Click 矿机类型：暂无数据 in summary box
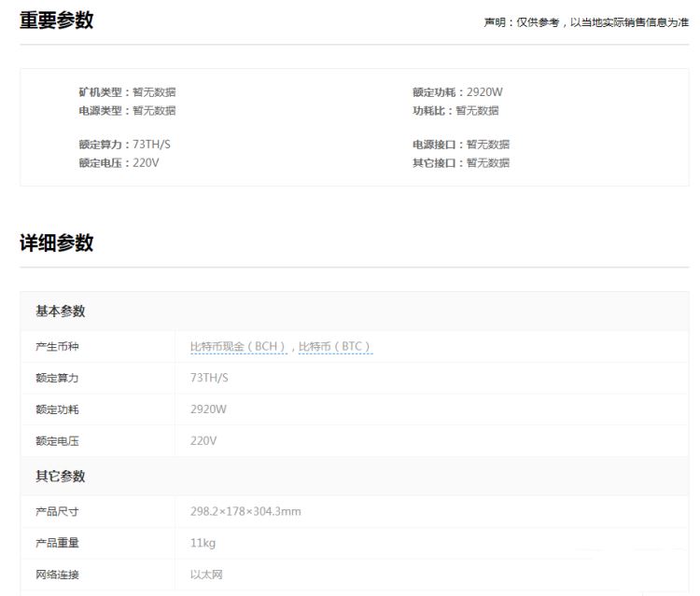Screen dimensions: 700x596 127,92
